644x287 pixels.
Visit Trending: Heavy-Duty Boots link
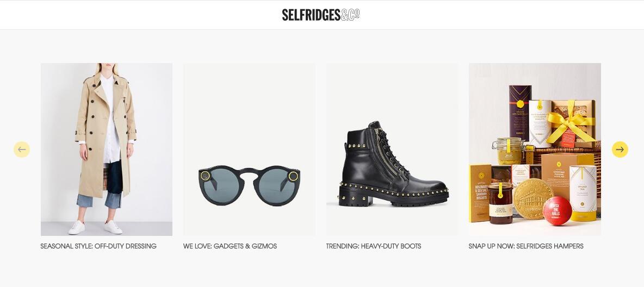[x=374, y=246]
